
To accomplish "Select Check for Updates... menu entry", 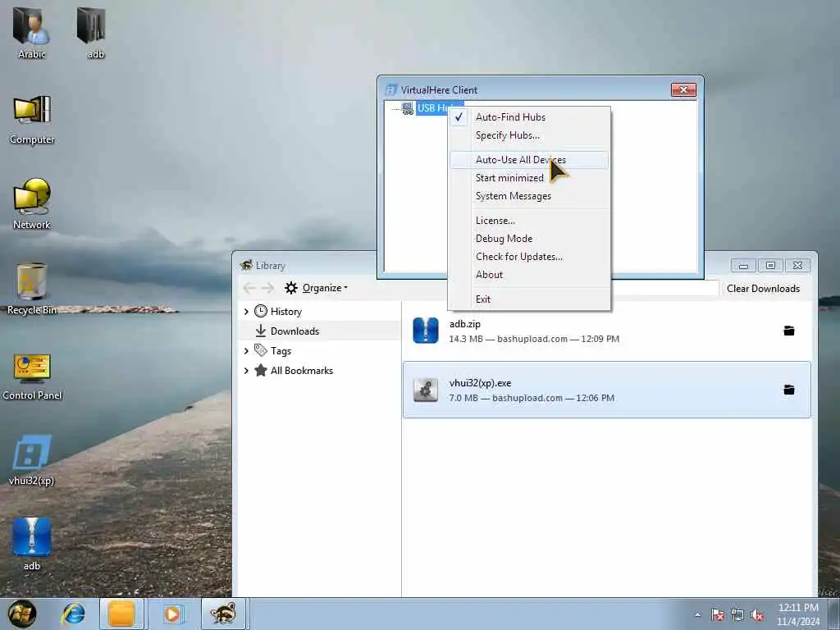I will 529,257.
